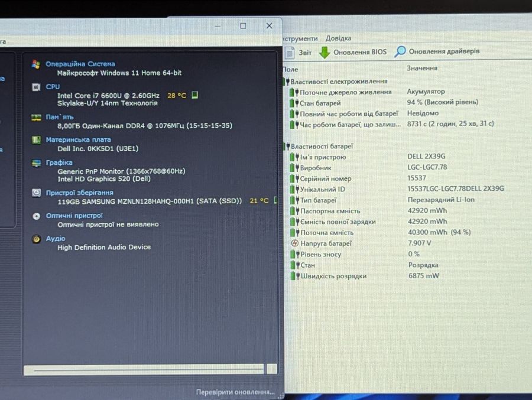Click the RAM module icon beside Пам'ять
Image resolution: width=532 pixels, height=400 pixels.
coord(36,118)
